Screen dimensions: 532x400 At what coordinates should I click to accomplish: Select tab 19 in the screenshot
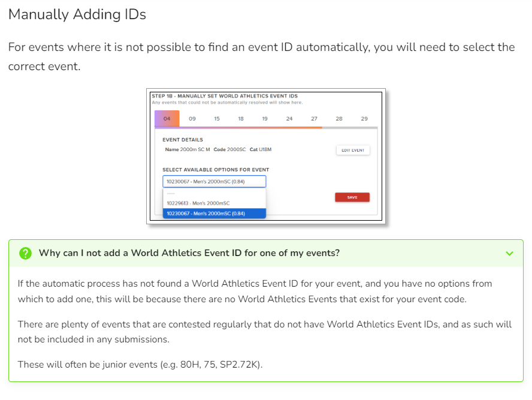[265, 119]
